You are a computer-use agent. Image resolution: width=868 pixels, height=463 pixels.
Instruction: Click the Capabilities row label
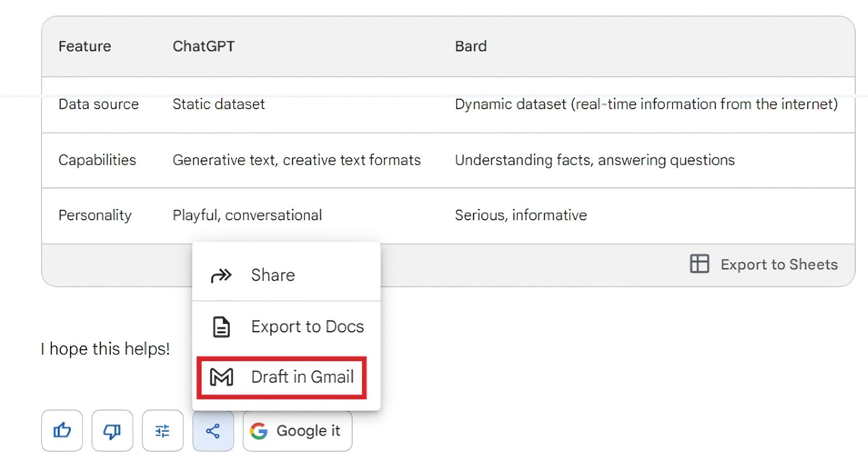click(97, 160)
